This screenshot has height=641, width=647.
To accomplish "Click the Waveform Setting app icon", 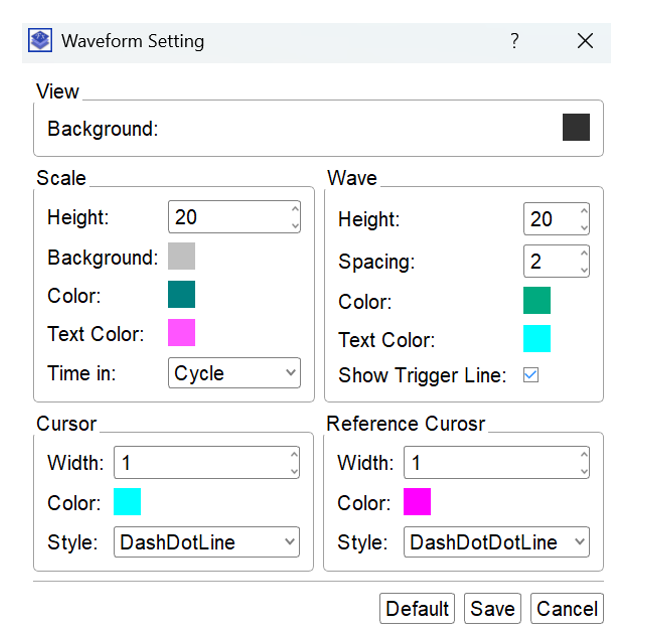I will (40, 41).
